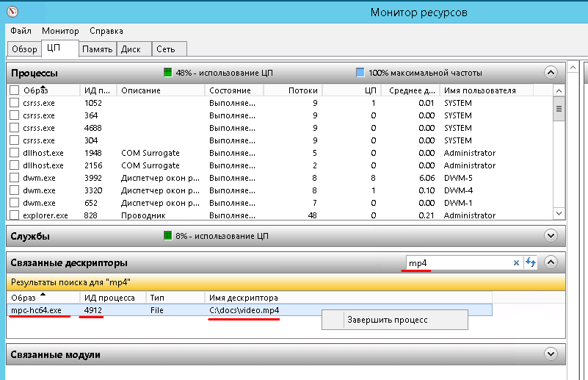Clear the mp4 search with X icon

point(516,262)
